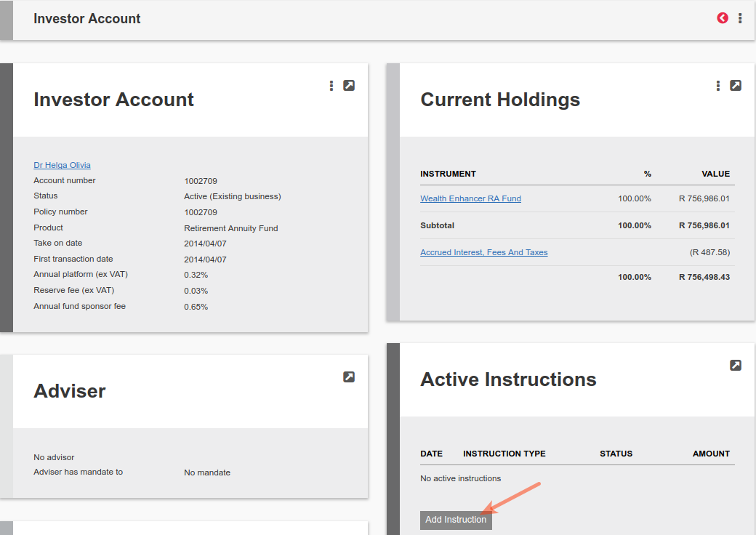Click Annual fund sponsor fee value 0.65%
756x535 pixels.
click(196, 307)
